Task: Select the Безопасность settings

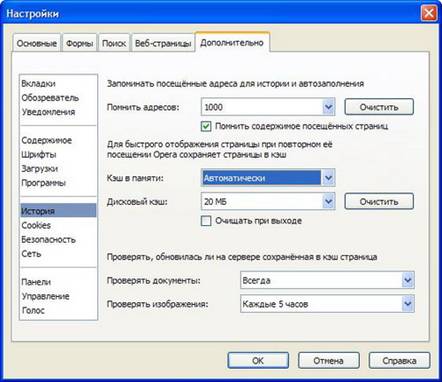Action: pyautogui.click(x=48, y=239)
